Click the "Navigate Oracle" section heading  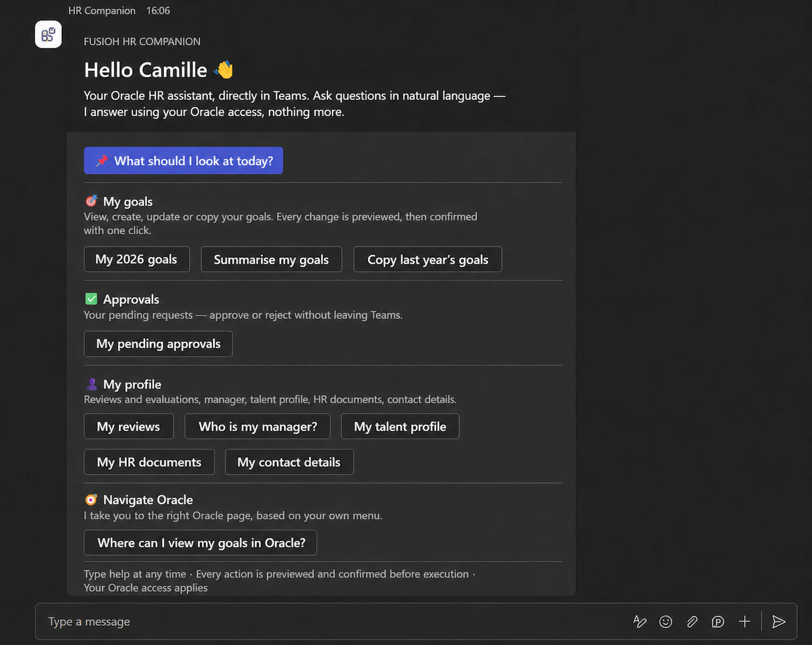[148, 500]
